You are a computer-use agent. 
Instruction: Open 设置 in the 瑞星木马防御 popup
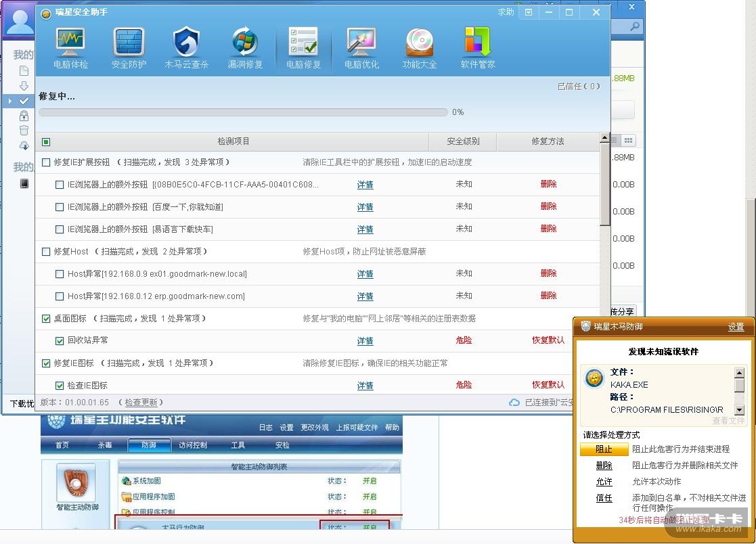(736, 327)
